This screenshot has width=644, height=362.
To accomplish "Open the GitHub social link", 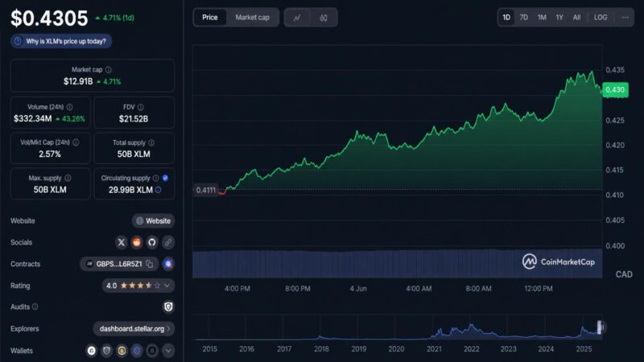I will pyautogui.click(x=152, y=242).
